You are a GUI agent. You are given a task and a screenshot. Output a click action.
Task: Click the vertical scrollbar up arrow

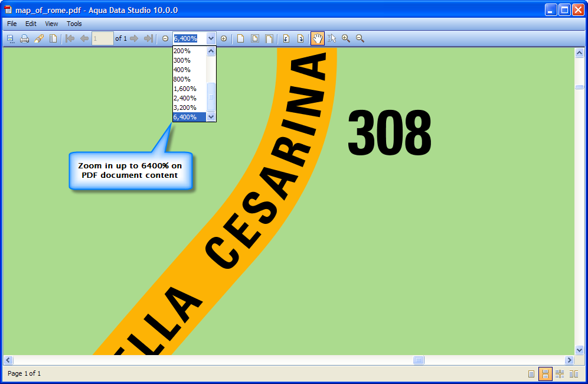point(579,53)
